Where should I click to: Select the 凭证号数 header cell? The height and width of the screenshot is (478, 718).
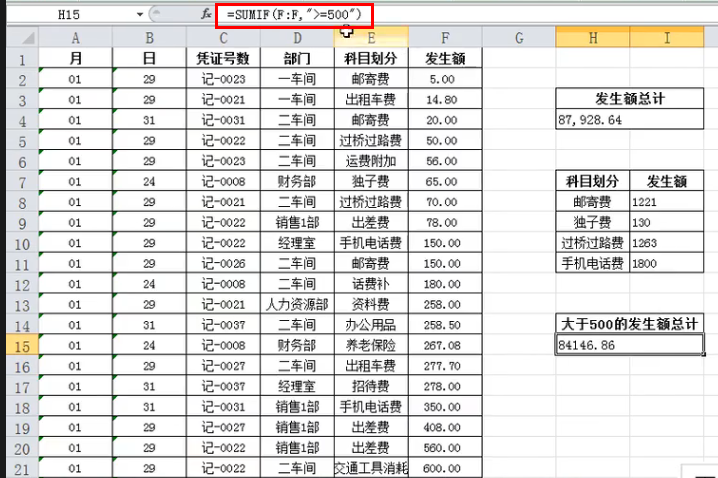(x=222, y=58)
